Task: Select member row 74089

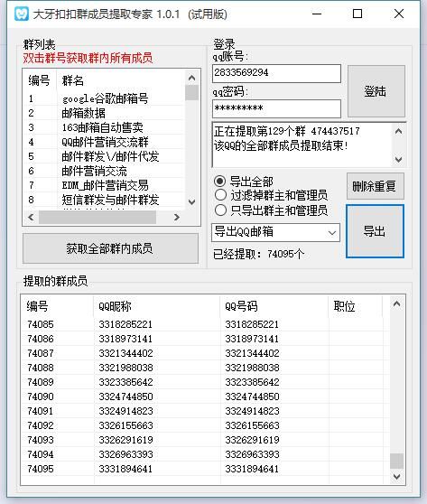Action: point(206,382)
